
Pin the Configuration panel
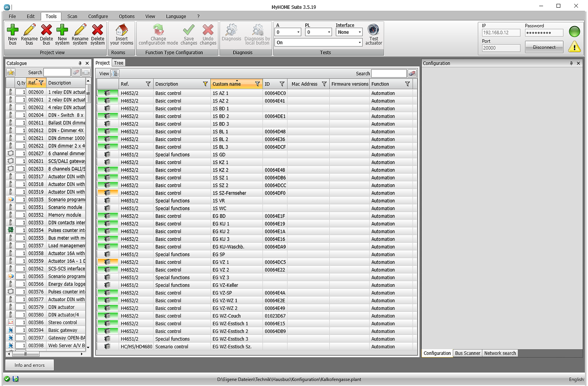click(x=571, y=63)
